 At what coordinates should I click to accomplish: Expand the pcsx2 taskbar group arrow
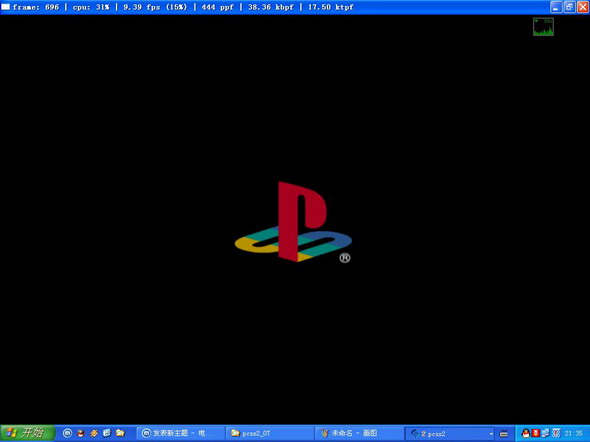click(x=491, y=434)
